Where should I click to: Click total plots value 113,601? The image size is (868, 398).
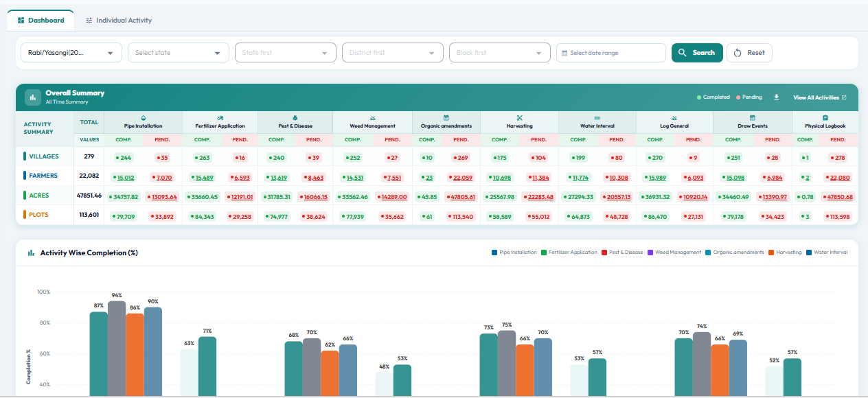point(89,215)
